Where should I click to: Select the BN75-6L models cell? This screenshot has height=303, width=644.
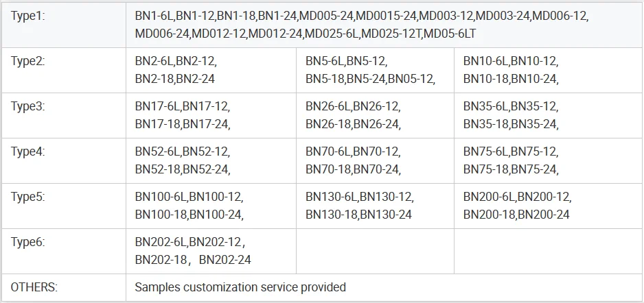tap(511, 160)
